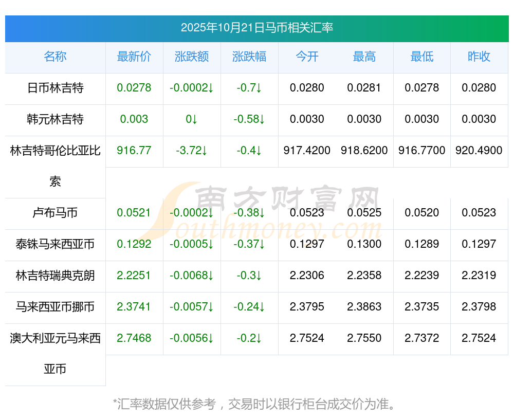
Task: Click the row name 林吉特瑞典克朗
Action: pos(55,276)
